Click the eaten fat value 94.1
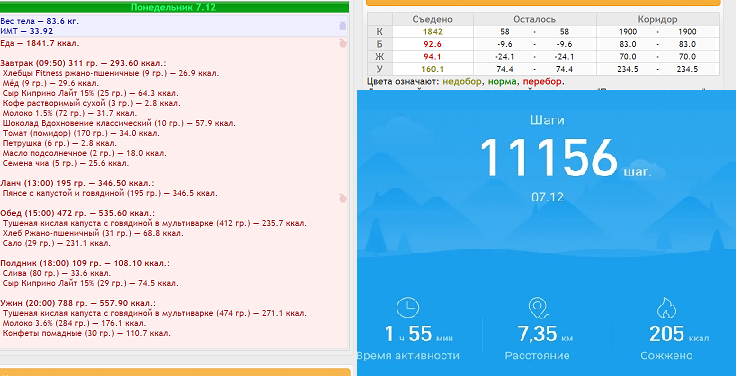Image resolution: width=736 pixels, height=376 pixels. coord(432,57)
